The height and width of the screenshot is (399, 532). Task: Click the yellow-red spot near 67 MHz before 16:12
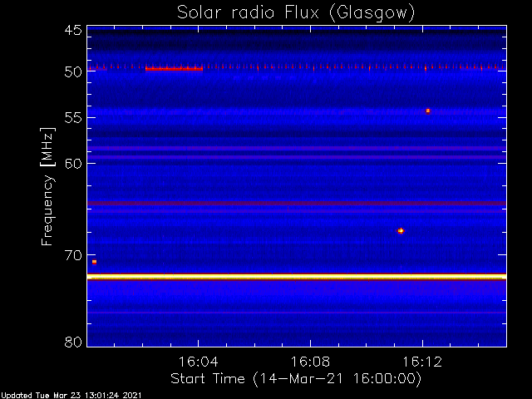coord(401,231)
